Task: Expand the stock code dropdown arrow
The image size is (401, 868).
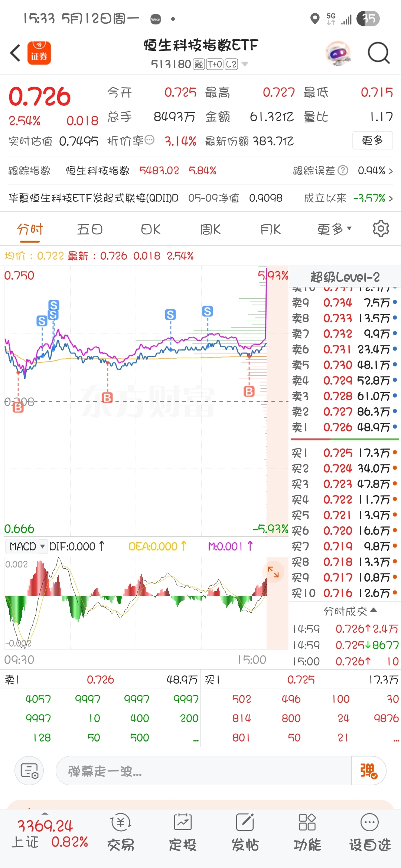Action: [x=245, y=64]
